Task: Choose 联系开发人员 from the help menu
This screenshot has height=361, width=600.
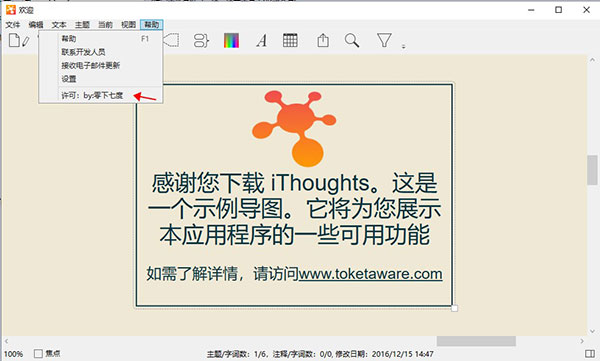Action: (101, 52)
